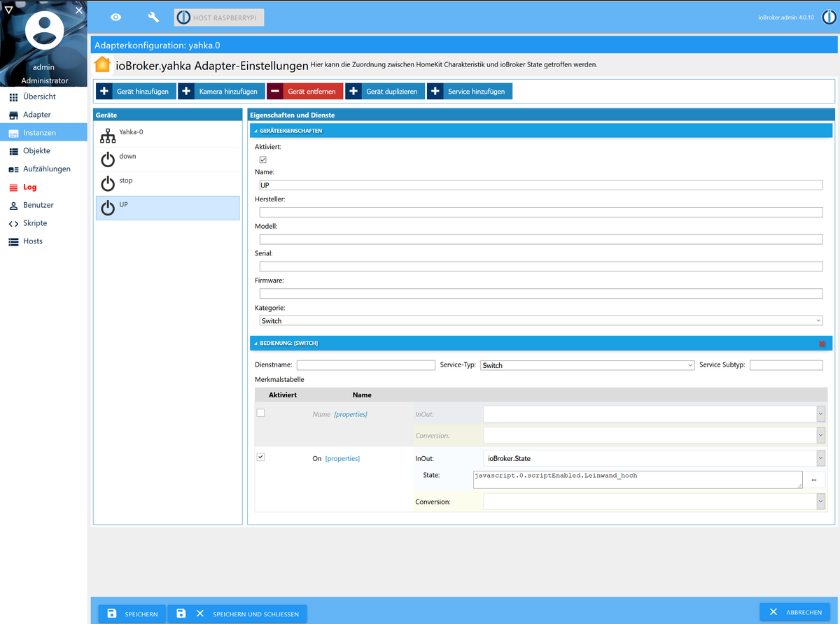Open Conversion dropdown for On characteristic

654,502
